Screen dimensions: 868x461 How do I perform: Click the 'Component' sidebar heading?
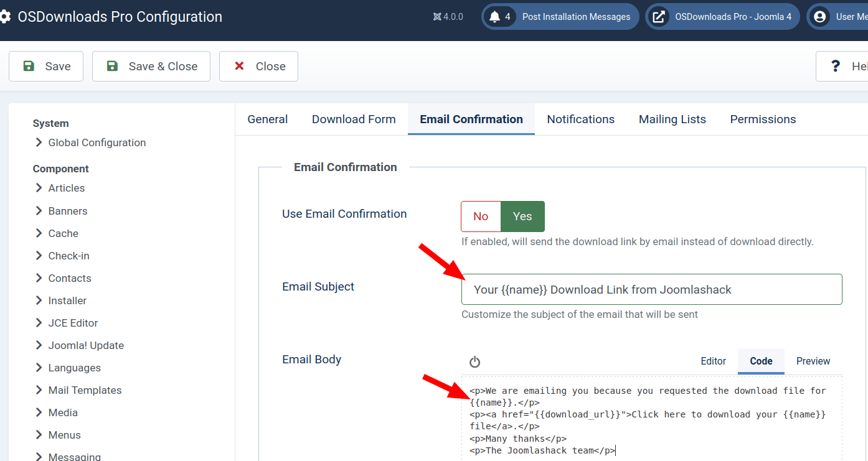[x=61, y=169]
